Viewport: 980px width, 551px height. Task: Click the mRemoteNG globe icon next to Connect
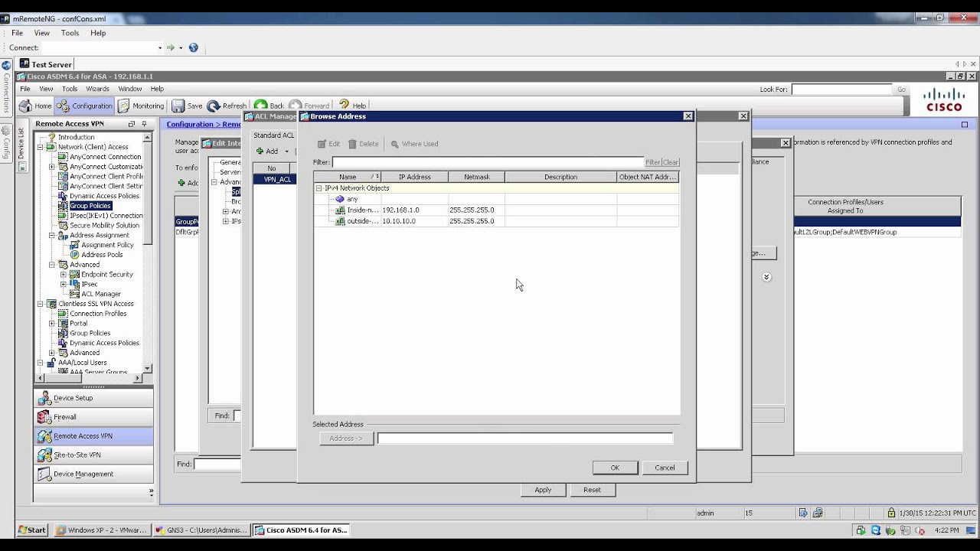pos(193,47)
